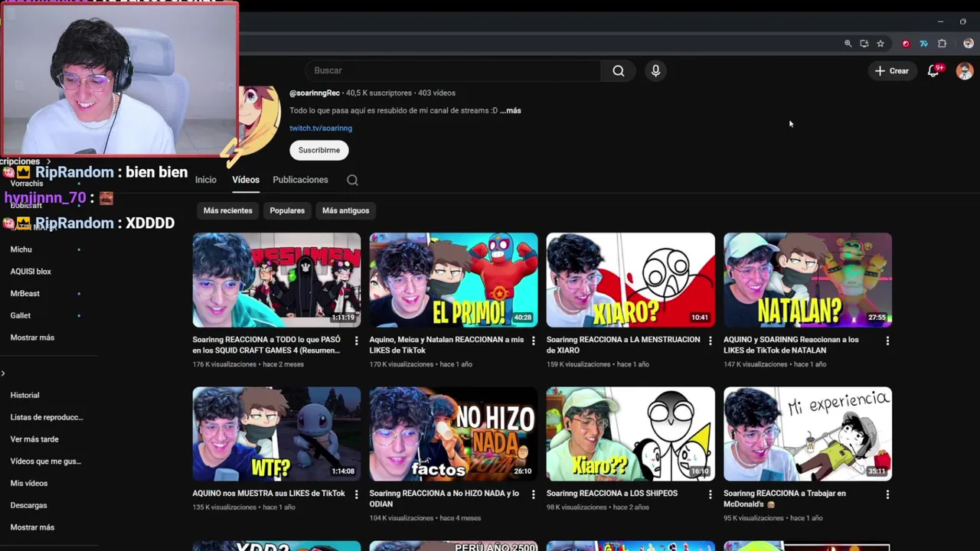Bookmark page with browser star icon
The height and width of the screenshot is (551, 980).
point(880,44)
